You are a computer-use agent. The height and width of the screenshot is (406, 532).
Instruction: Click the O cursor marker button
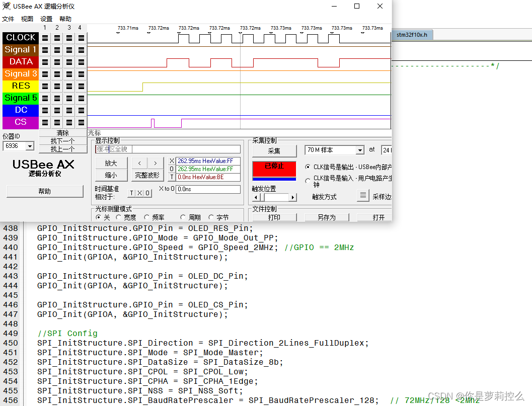(172, 169)
